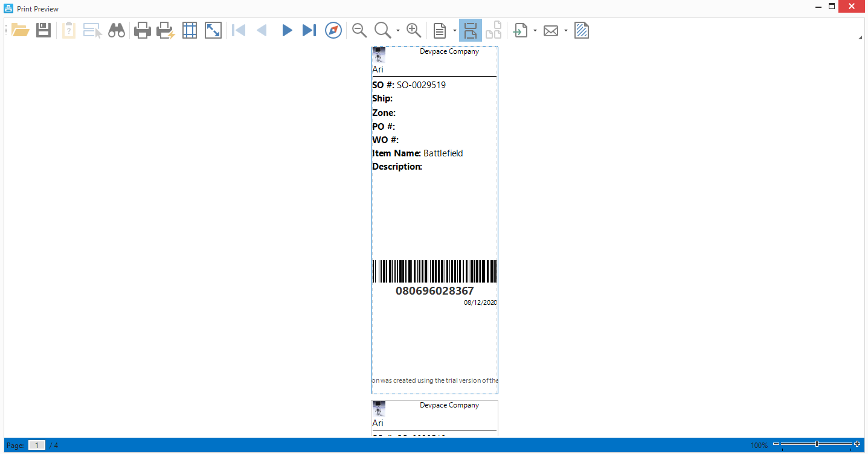
Task: Jump to the last page
Action: pos(309,30)
